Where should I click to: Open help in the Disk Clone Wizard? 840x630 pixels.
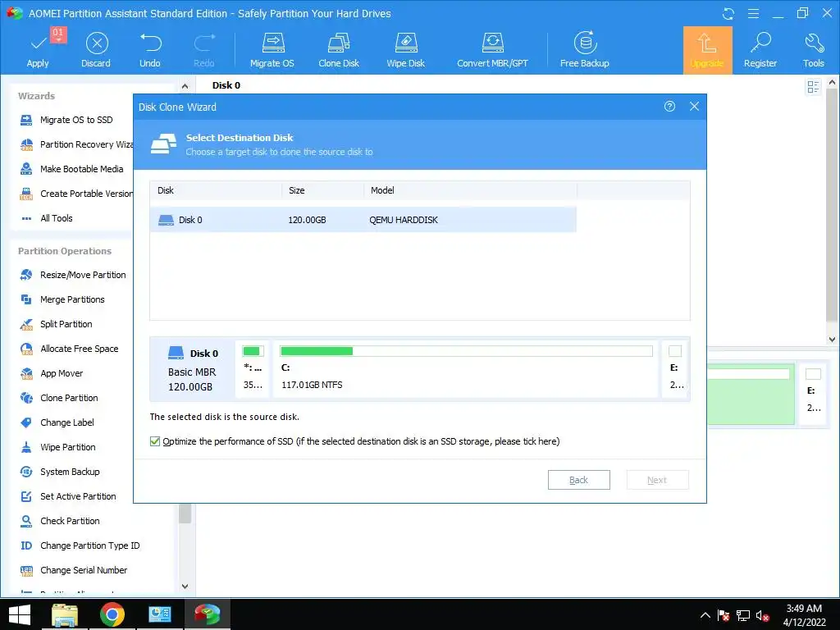[x=669, y=106]
